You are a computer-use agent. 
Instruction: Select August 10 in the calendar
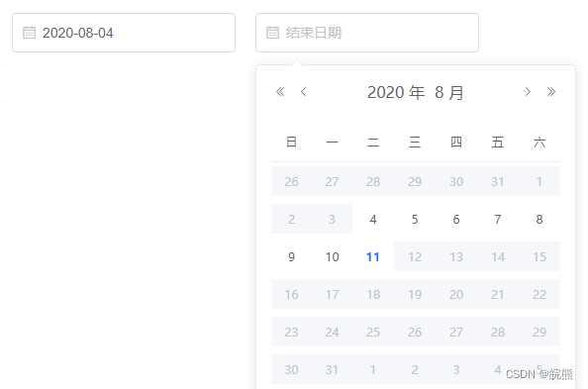[x=332, y=257]
